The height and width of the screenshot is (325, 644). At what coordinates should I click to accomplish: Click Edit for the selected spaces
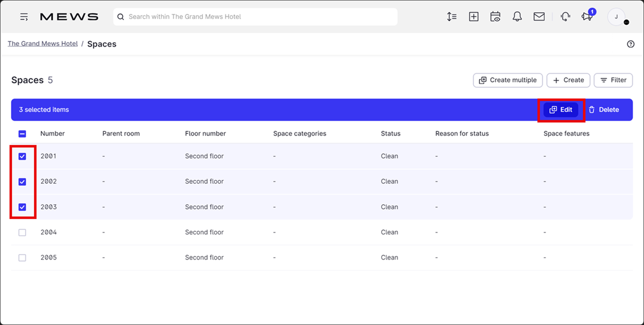(x=561, y=109)
